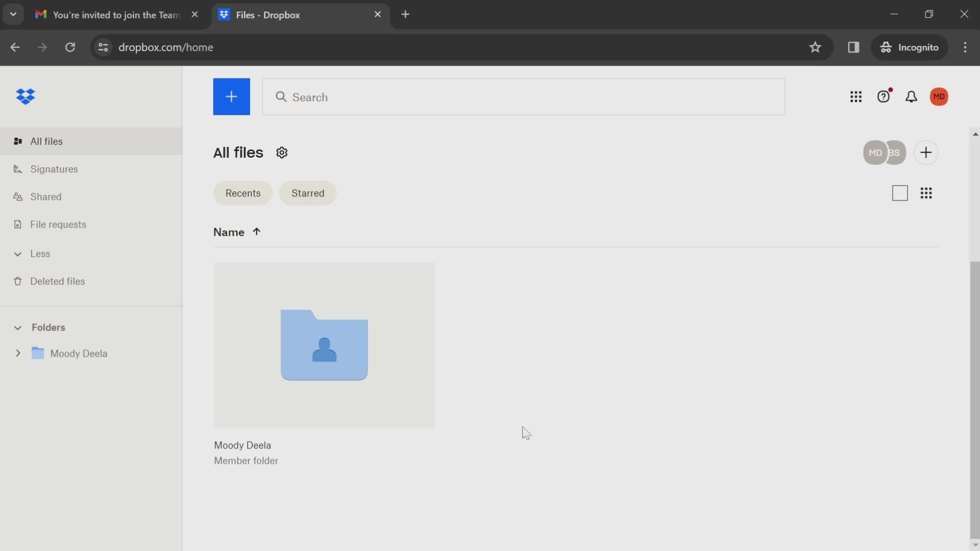This screenshot has height=551, width=980.
Task: Open Signatures in sidebar
Action: 91,169
